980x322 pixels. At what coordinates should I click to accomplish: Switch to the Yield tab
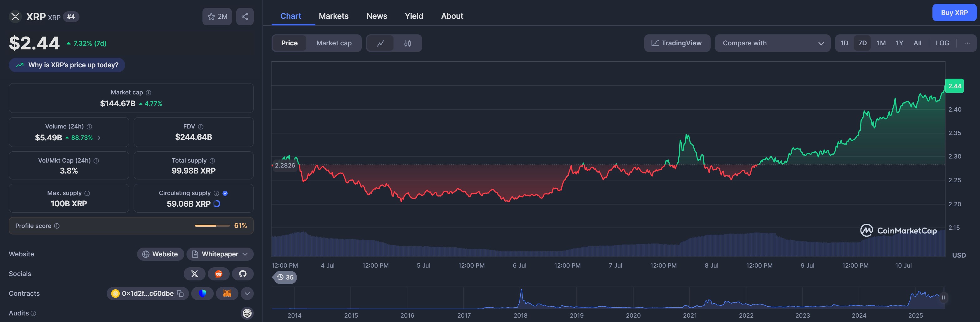click(414, 16)
